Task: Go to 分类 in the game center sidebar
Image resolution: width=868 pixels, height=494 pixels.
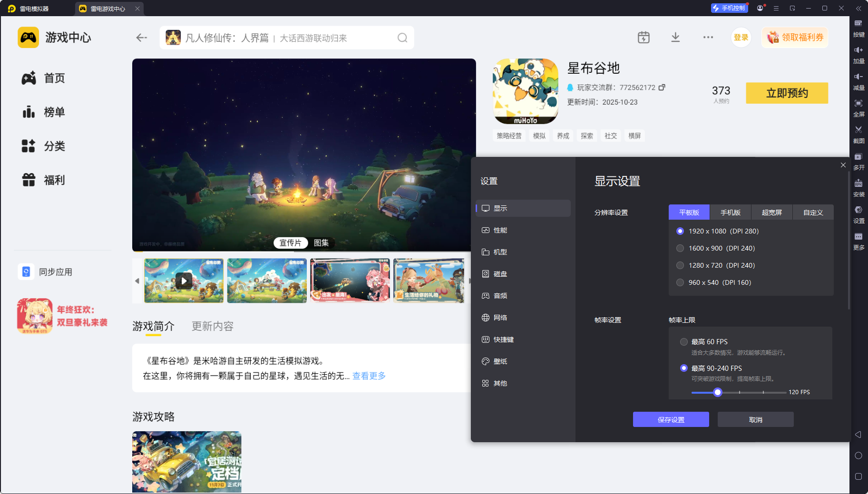Action: [x=44, y=146]
